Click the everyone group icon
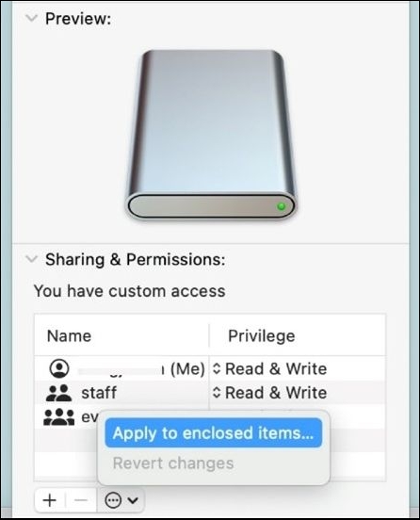The image size is (420, 520). [59, 417]
